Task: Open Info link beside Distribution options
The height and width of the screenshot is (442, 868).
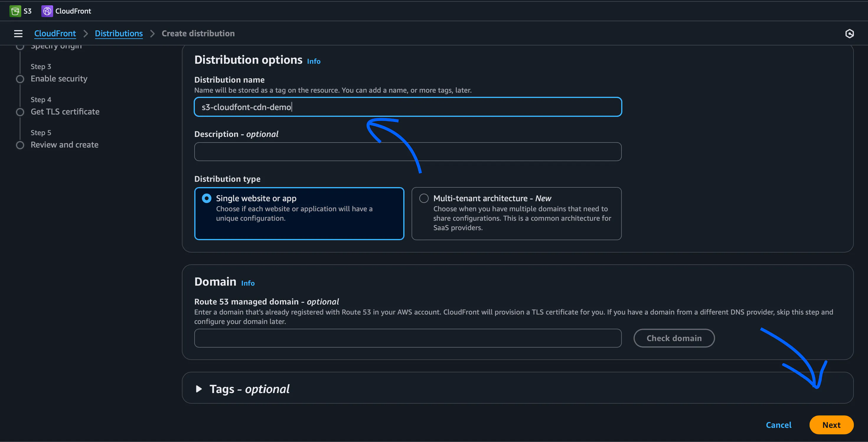Action: point(313,61)
